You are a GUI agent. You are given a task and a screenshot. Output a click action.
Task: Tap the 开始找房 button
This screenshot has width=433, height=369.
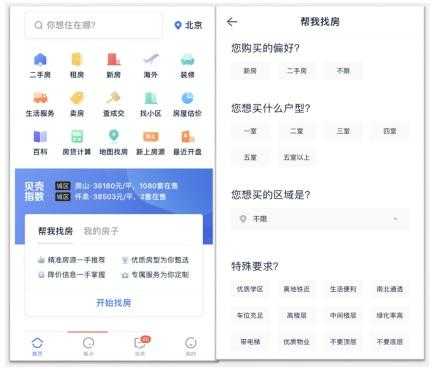click(114, 303)
